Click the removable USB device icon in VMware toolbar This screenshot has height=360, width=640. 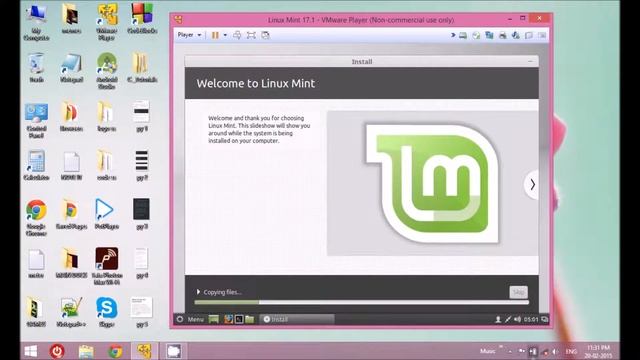point(529,36)
